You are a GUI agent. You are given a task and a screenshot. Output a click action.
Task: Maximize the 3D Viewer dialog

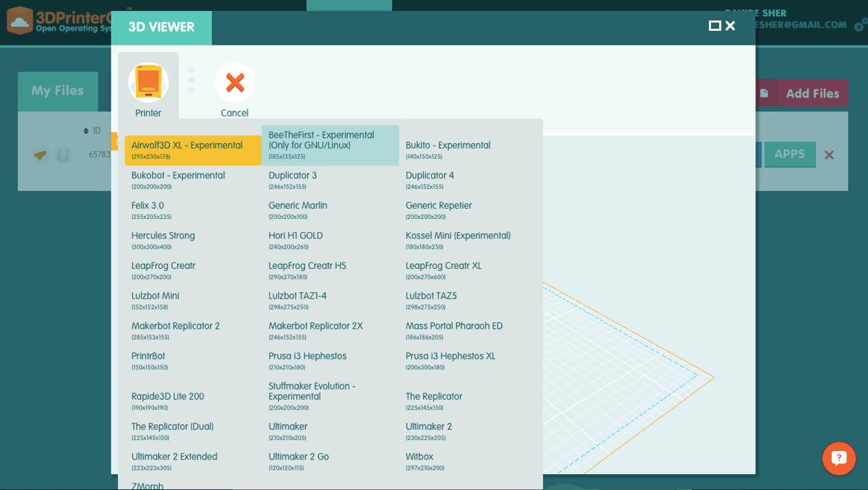click(715, 26)
